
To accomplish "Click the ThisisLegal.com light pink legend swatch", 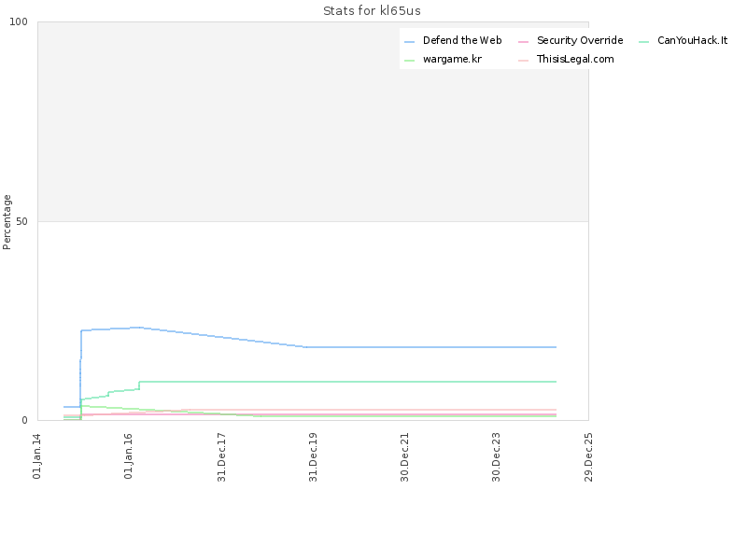I will tap(523, 61).
